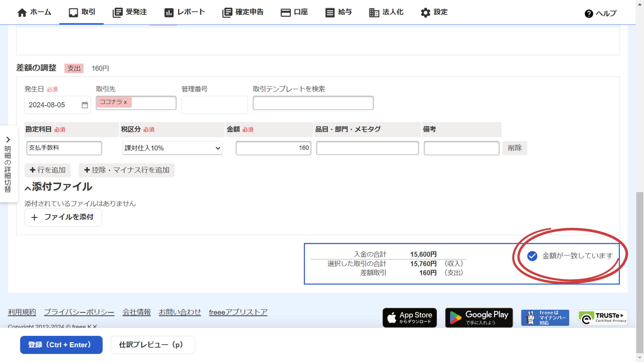Screen dimensions: 644x362
Task: Switch to the 確定申告 menu
Action: pyautogui.click(x=243, y=12)
